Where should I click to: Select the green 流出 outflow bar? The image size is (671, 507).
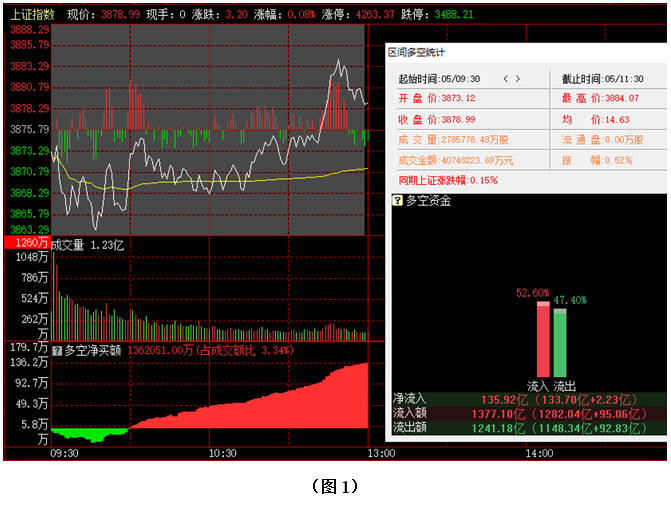[x=560, y=343]
